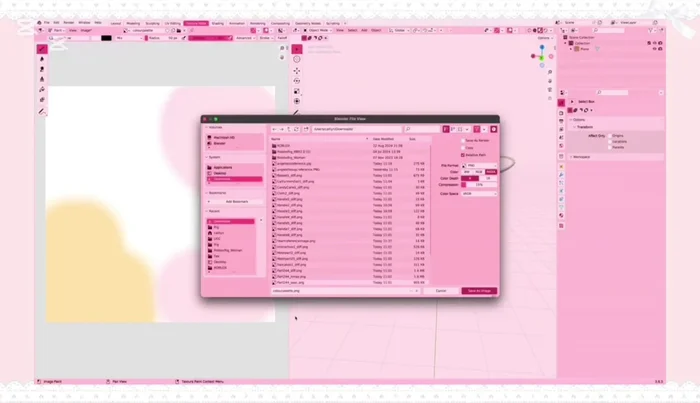Toggle camera view icon in 3D viewport
The height and width of the screenshot is (403, 700).
pos(550,90)
